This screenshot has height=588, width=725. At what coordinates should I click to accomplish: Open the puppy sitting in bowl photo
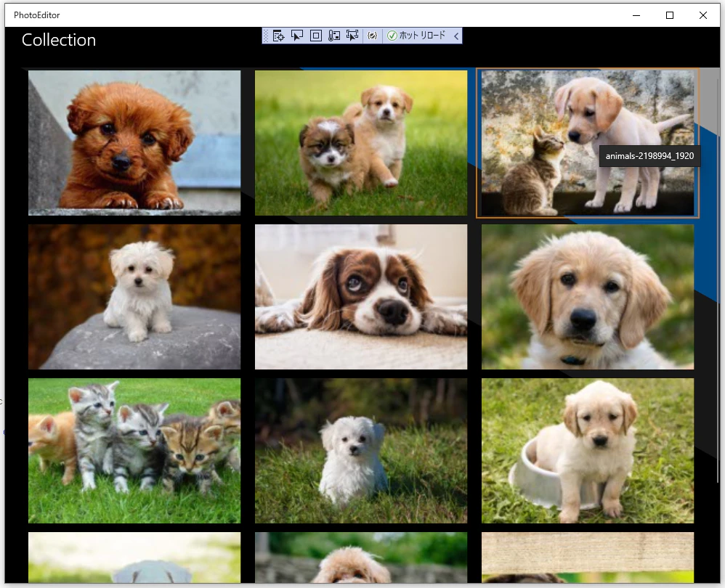coord(587,450)
